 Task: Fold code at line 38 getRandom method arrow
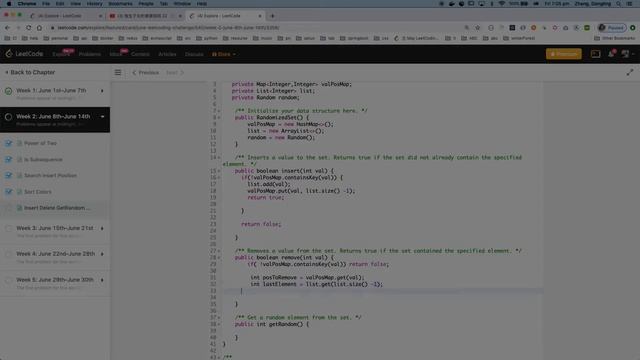point(219,324)
